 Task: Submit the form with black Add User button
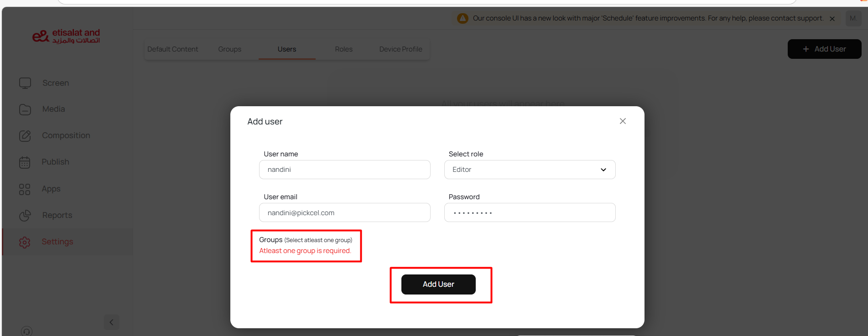[x=438, y=284]
